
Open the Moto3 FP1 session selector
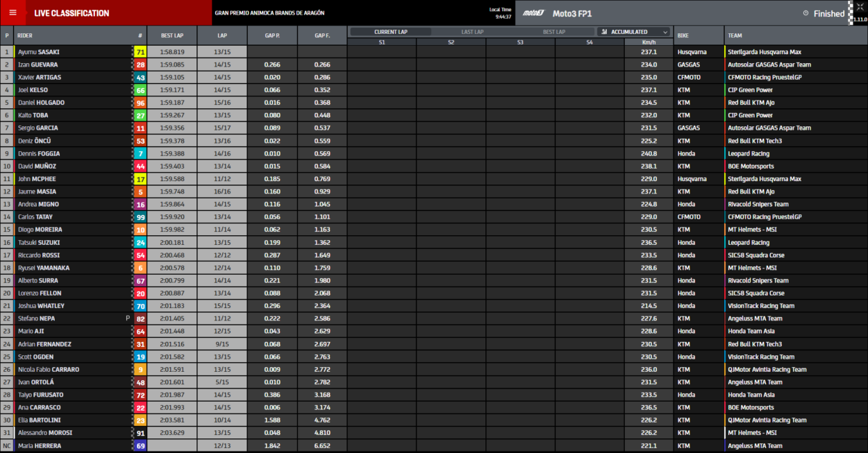(571, 13)
